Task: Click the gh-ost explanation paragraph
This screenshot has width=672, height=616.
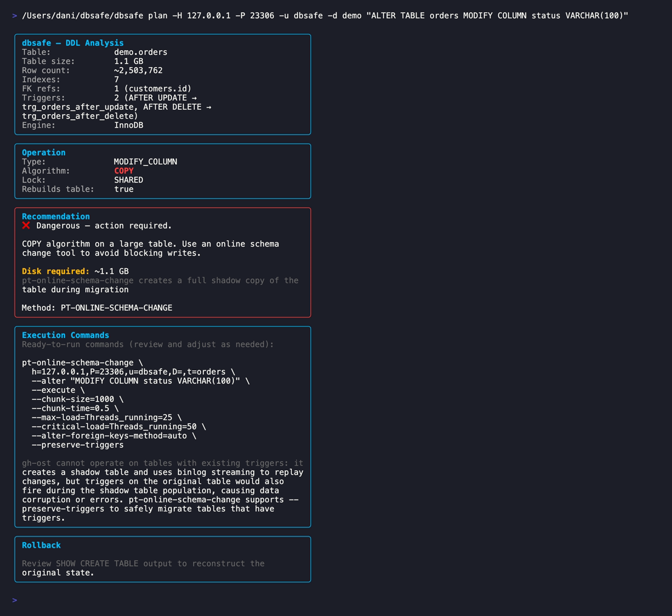Action: pyautogui.click(x=162, y=490)
